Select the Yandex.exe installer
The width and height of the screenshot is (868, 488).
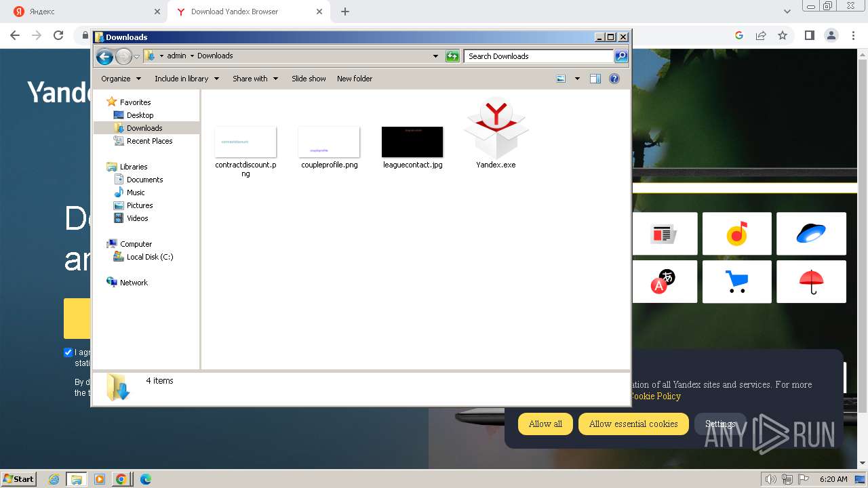click(496, 133)
